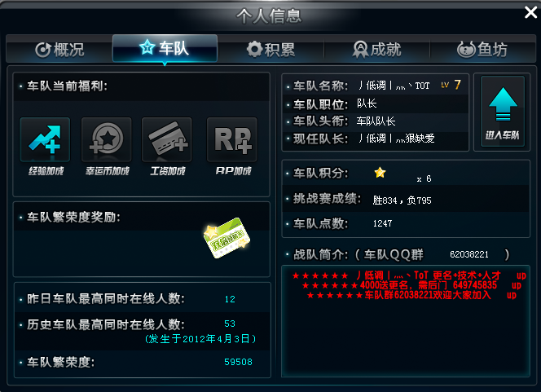Open the 成就 achievements tab
The width and height of the screenshot is (541, 392).
tap(376, 50)
